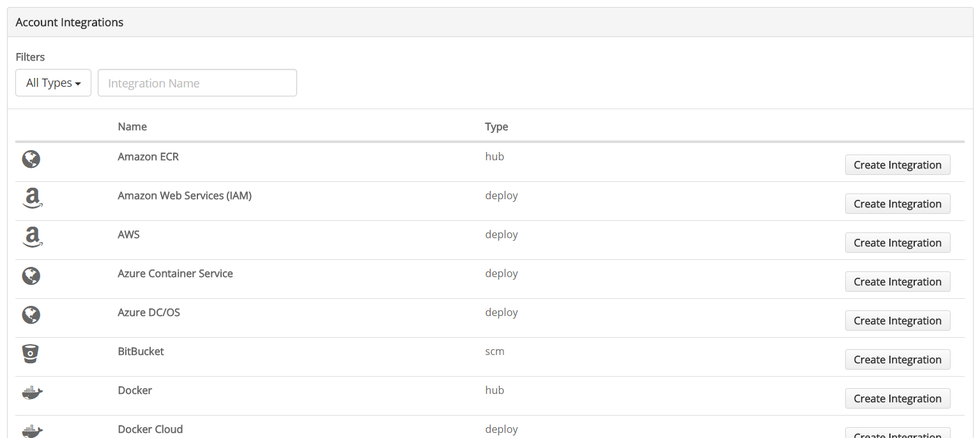Select the Azure Container Service name
This screenshot has height=438, width=980.
point(175,273)
